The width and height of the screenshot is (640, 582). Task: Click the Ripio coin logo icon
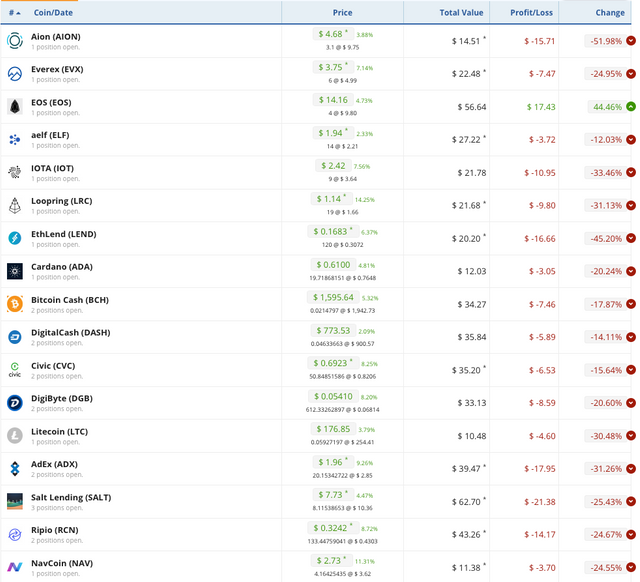click(15, 535)
